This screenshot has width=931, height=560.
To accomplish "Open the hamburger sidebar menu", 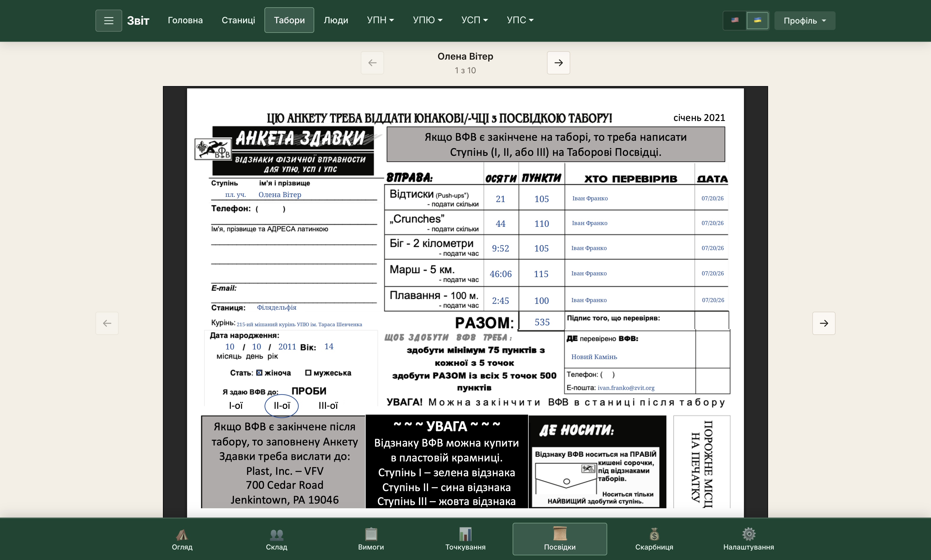I will point(108,20).
